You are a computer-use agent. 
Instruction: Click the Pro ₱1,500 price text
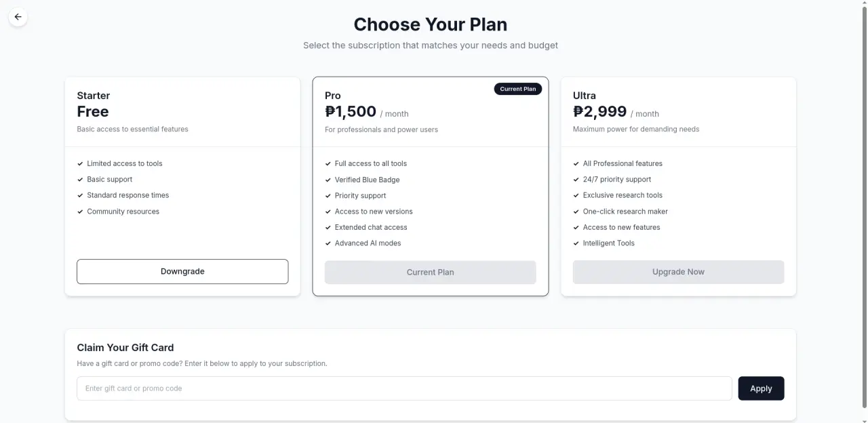pyautogui.click(x=351, y=112)
